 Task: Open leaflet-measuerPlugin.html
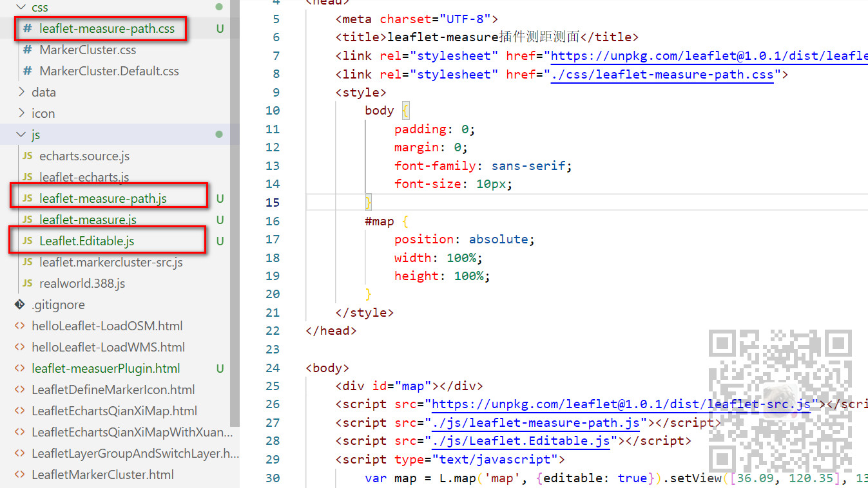pos(106,368)
